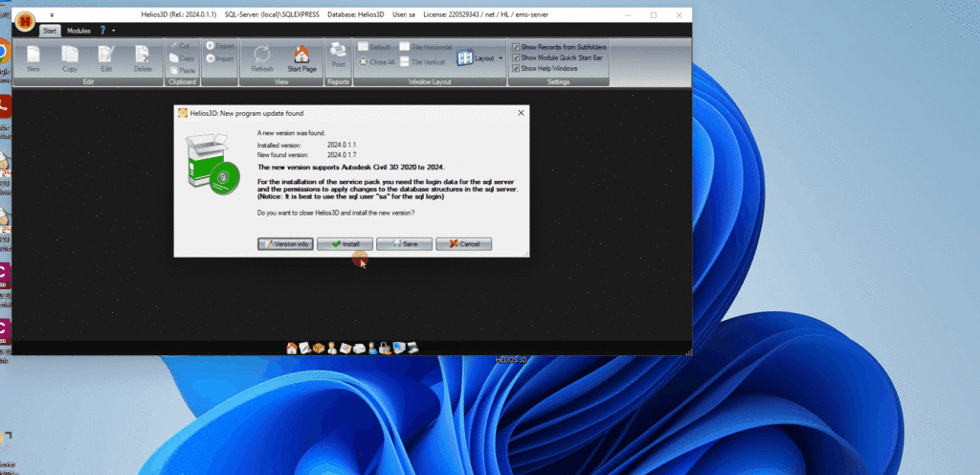This screenshot has width=980, height=475.
Task: Click the last tools icon in quick start bar
Action: click(412, 349)
